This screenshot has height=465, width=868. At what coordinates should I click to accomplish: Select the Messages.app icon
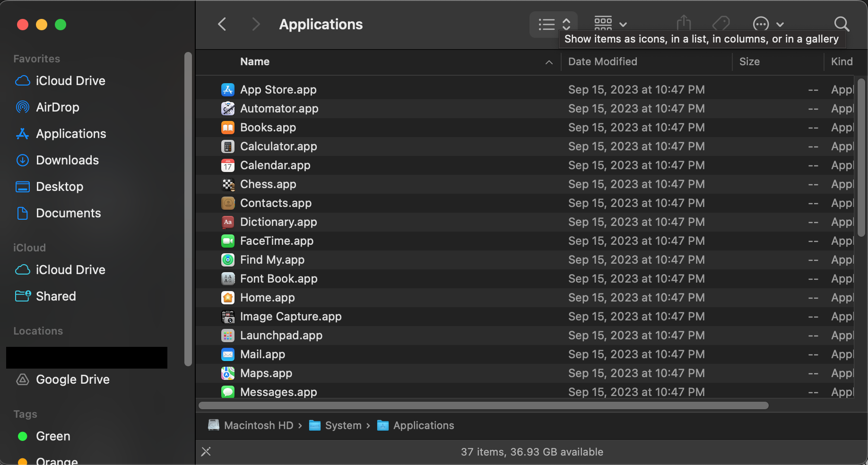[x=228, y=392]
